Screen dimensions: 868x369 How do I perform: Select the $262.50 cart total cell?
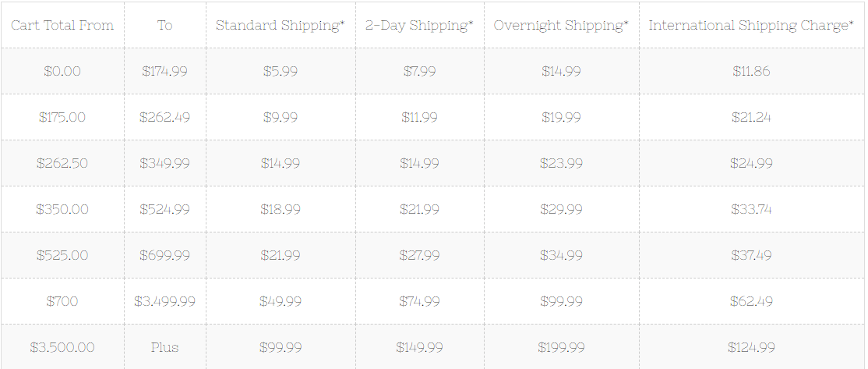pos(62,163)
